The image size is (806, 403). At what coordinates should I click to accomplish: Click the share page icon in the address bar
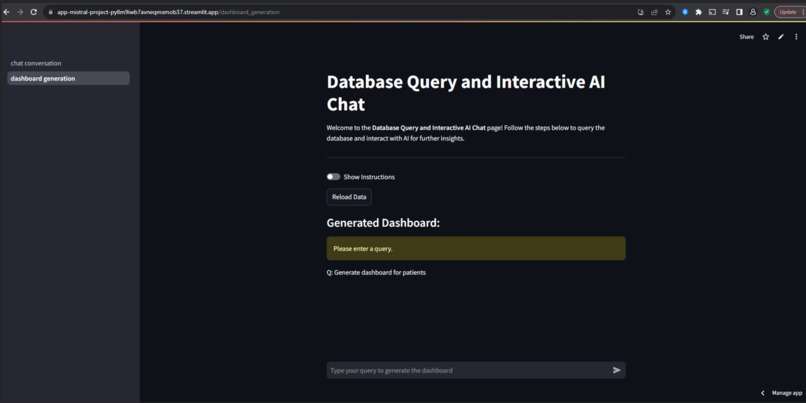point(654,12)
